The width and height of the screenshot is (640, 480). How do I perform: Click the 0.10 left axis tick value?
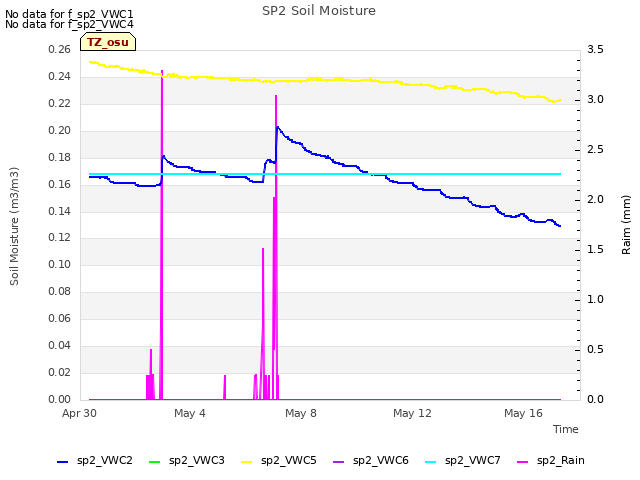pyautogui.click(x=60, y=264)
